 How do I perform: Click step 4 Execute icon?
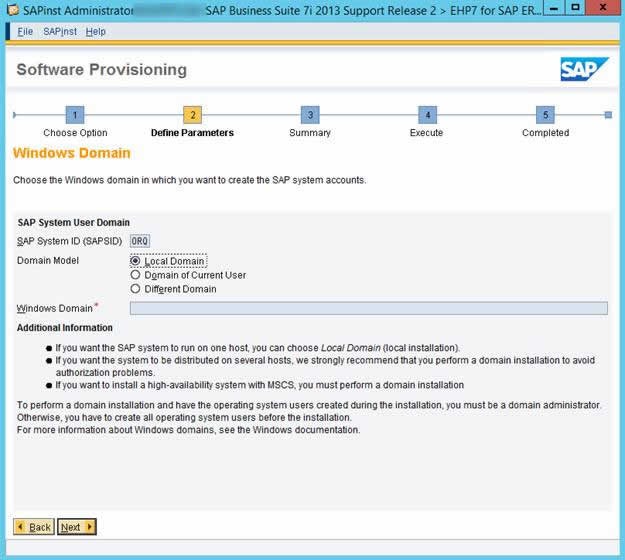pos(428,115)
